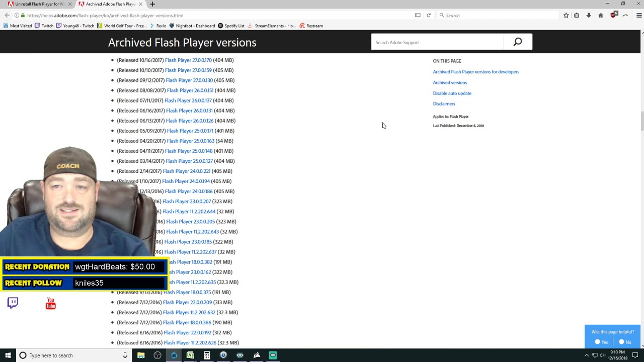Open the Corsair sail icon on taskbar
The image size is (644, 362).
pyautogui.click(x=257, y=355)
